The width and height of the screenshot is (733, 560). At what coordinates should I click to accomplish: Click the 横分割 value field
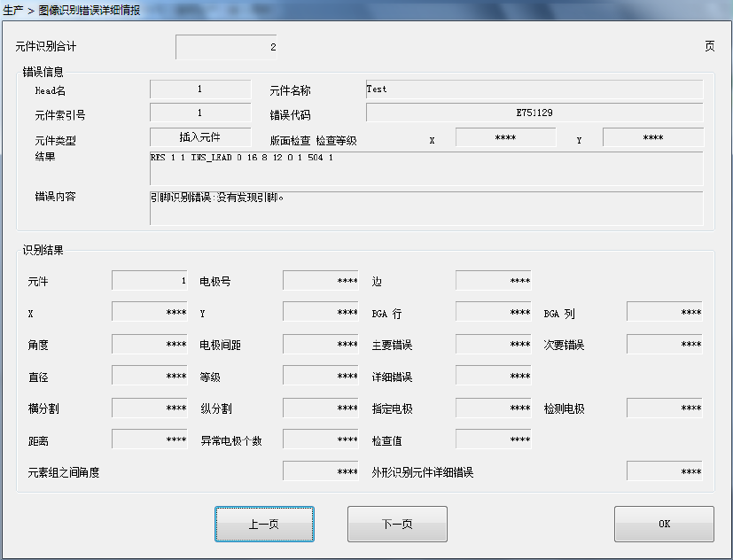[x=150, y=408]
